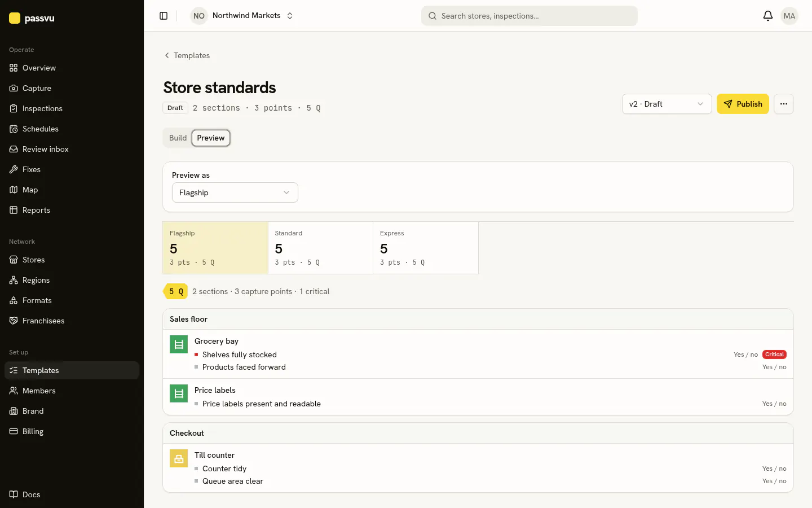
Task: Select the Flagship format card
Action: 215,248
